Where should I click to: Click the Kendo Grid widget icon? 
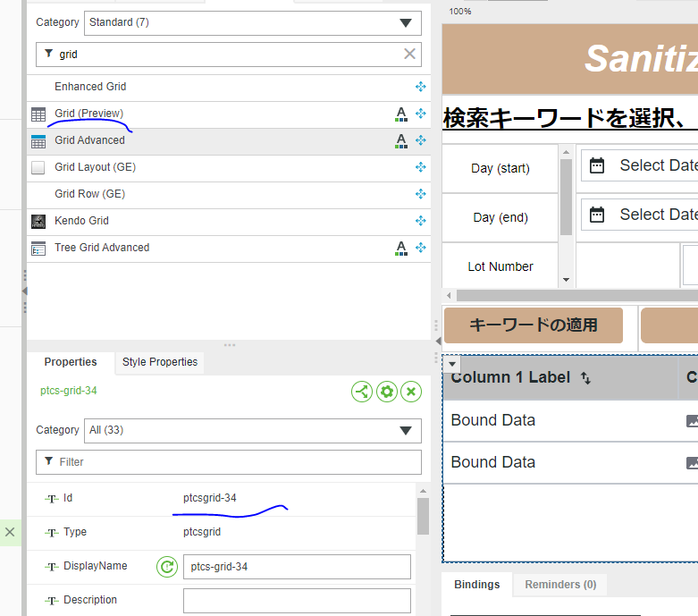point(38,221)
